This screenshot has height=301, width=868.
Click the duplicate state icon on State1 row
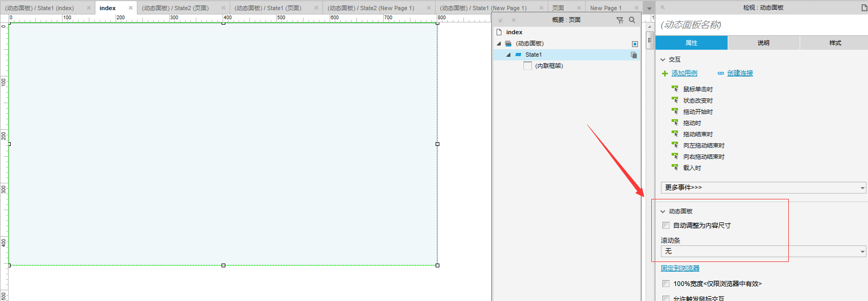(634, 55)
